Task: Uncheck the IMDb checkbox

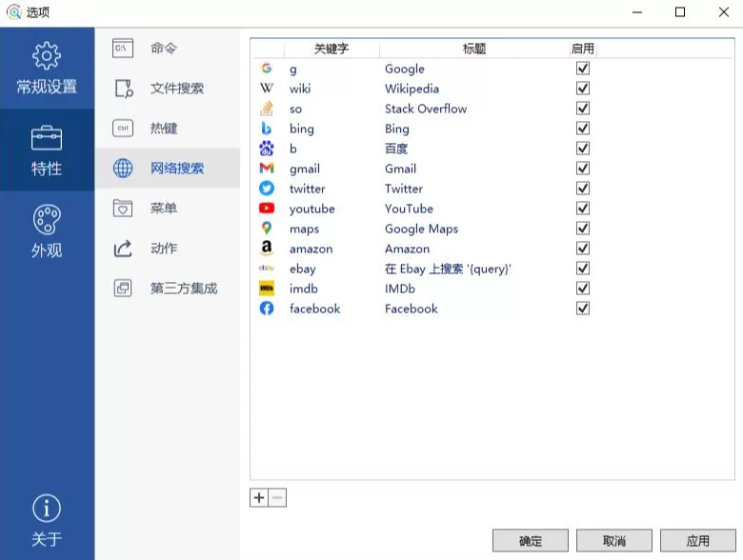Action: [583, 289]
